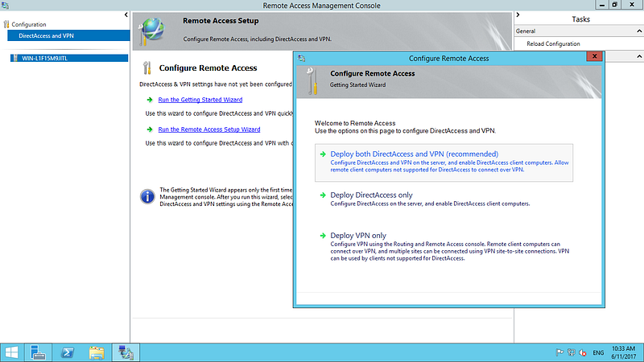
Task: Click the General section header in Tasks
Action: click(579, 31)
